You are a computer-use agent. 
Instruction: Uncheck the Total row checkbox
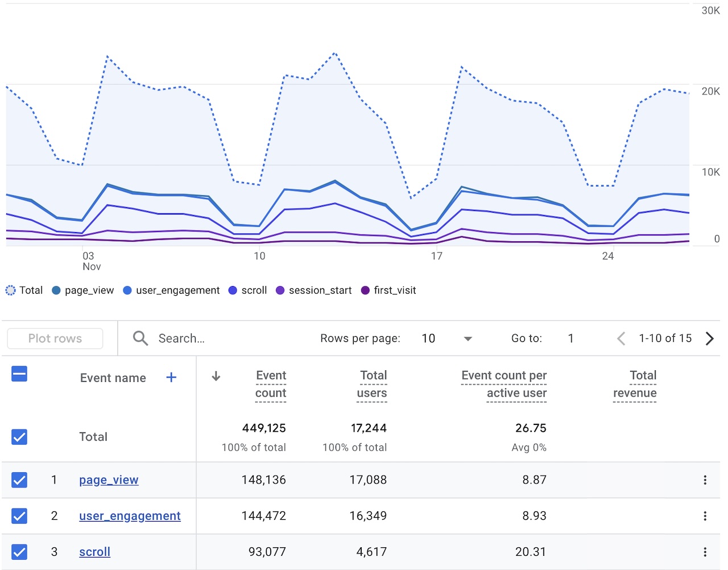tap(19, 437)
